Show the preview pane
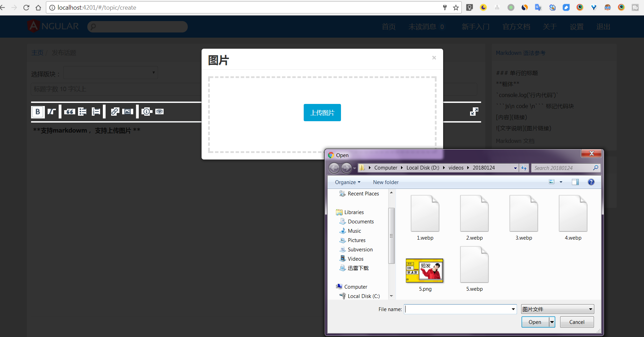 click(575, 182)
